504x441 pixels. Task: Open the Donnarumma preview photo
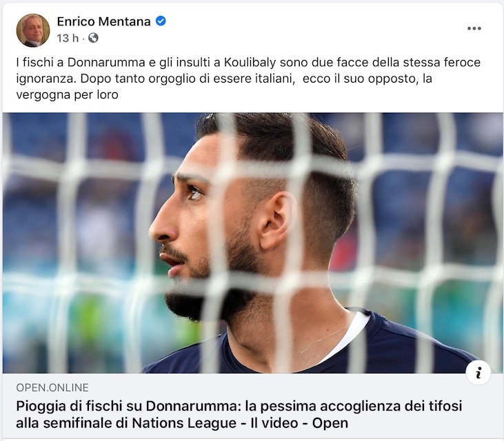[252, 243]
